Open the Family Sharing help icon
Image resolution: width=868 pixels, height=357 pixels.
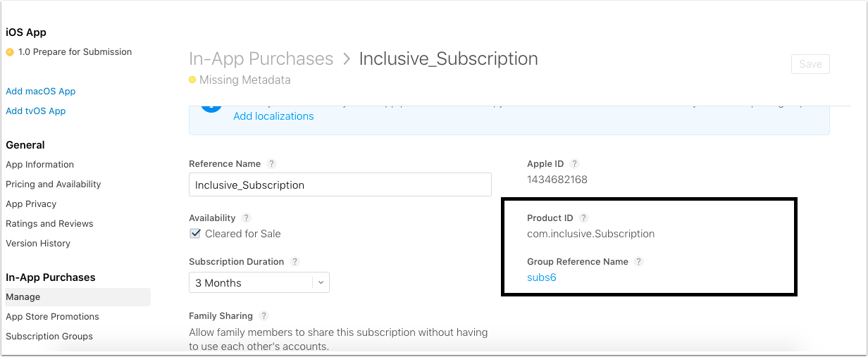point(264,317)
